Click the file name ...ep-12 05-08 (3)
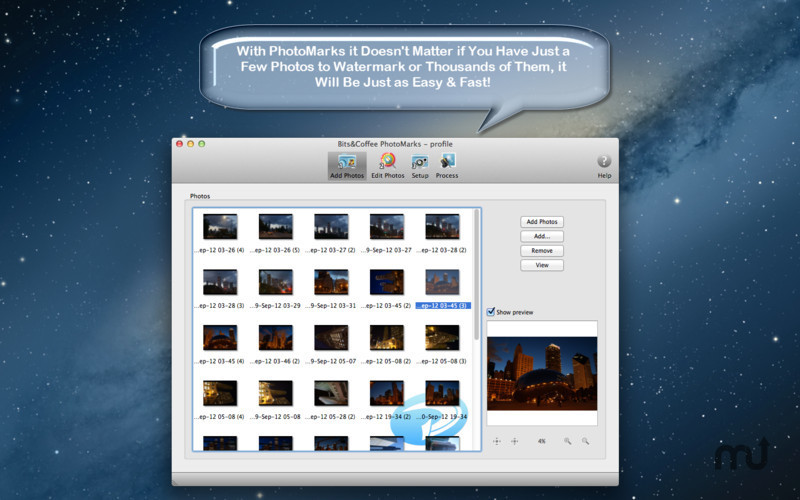The width and height of the screenshot is (800, 500). [442, 361]
